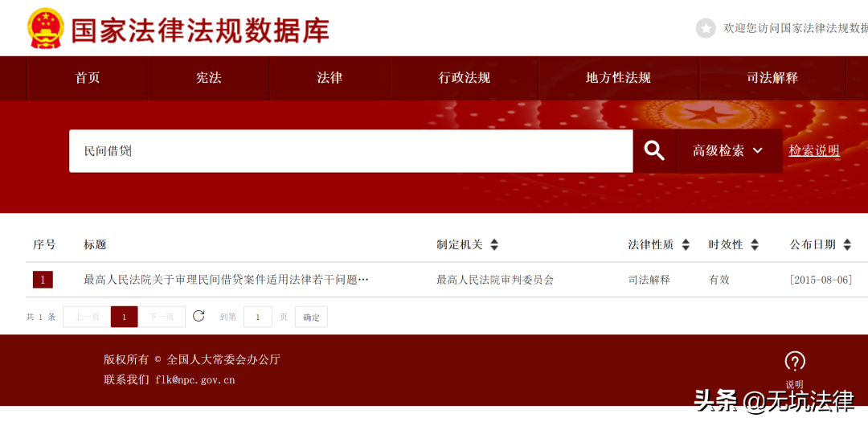Click the 欢迎您访问 welcome text

(x=795, y=28)
